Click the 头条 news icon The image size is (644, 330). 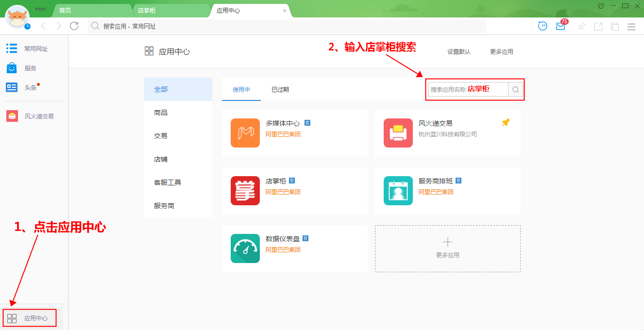pyautogui.click(x=12, y=87)
